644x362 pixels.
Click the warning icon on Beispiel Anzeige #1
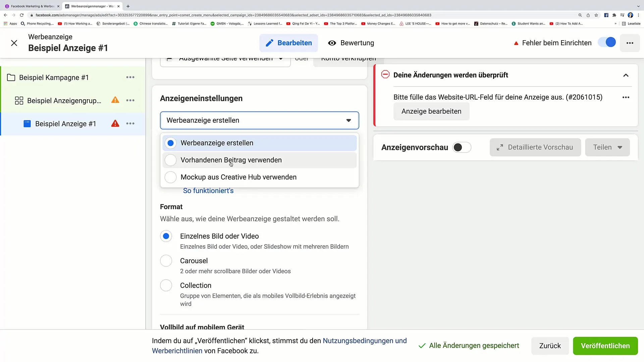tap(115, 124)
